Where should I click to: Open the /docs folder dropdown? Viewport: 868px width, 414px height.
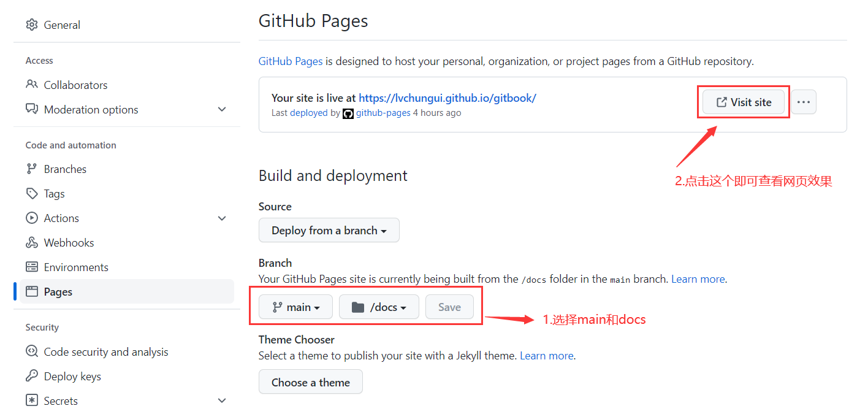pyautogui.click(x=379, y=307)
